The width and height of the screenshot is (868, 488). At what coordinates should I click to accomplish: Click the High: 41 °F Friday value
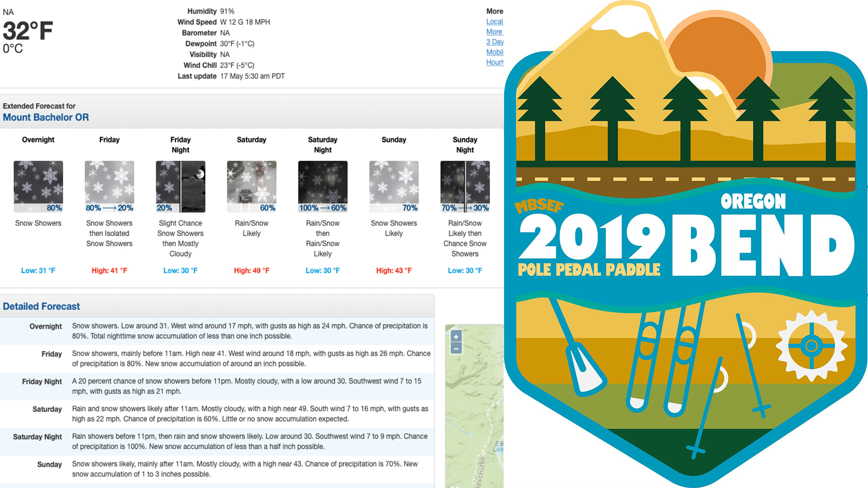109,271
